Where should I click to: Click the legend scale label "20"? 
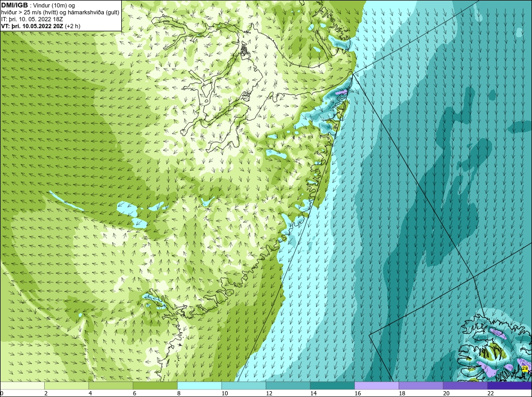[x=446, y=393]
